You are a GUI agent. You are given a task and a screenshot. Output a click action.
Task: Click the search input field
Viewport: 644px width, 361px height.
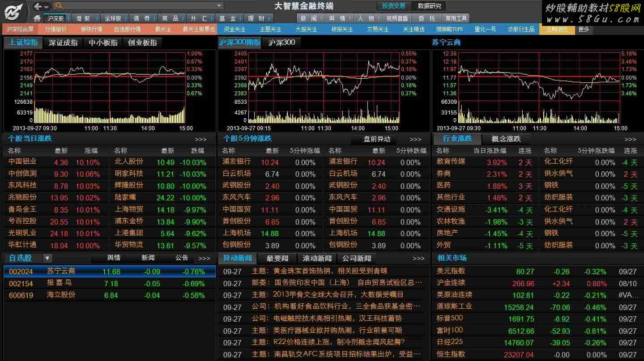click(139, 6)
